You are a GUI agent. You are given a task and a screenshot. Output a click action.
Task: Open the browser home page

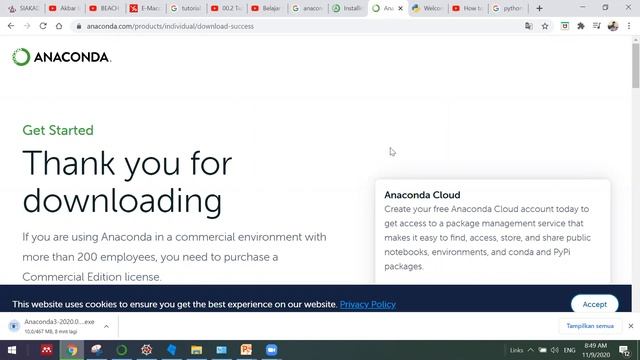pos(59,26)
